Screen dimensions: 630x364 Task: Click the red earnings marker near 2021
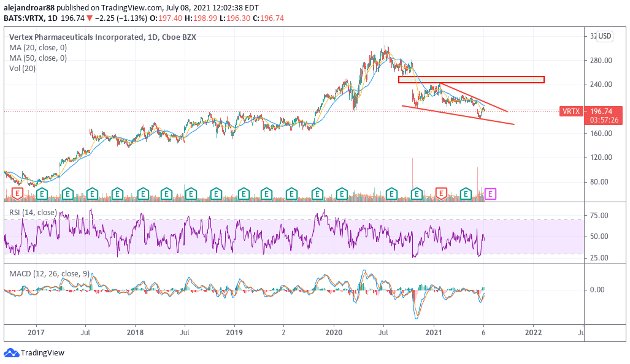point(442,194)
